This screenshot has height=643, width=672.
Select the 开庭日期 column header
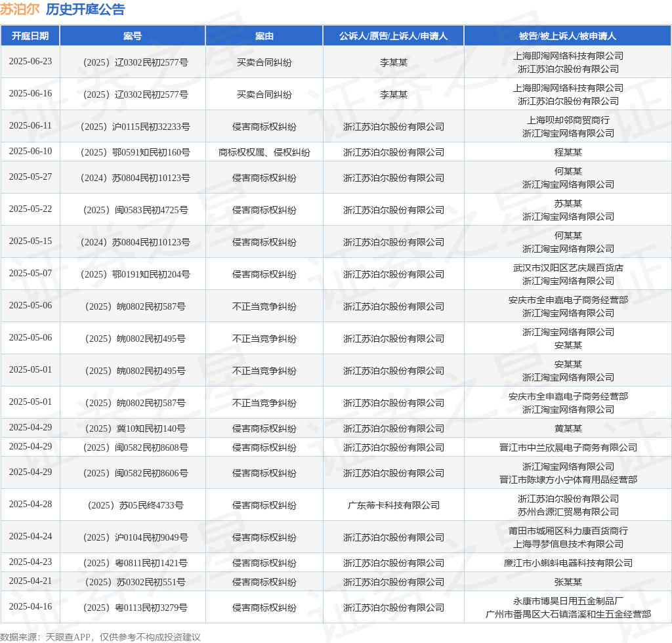(x=30, y=36)
